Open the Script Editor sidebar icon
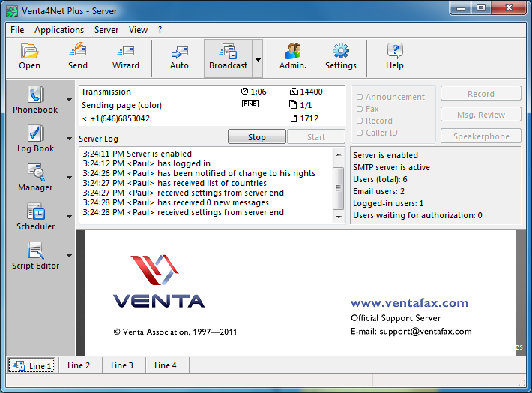This screenshot has width=532, height=393. pos(35,250)
